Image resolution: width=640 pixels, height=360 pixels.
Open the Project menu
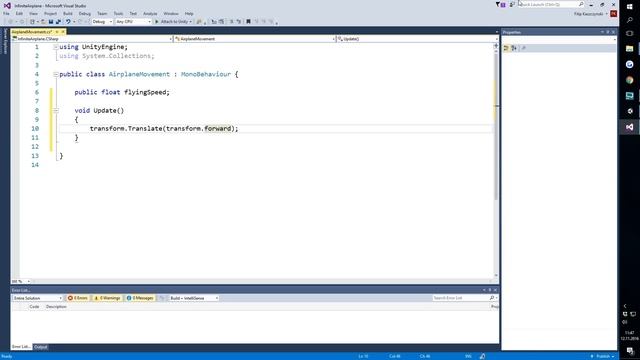click(50, 13)
